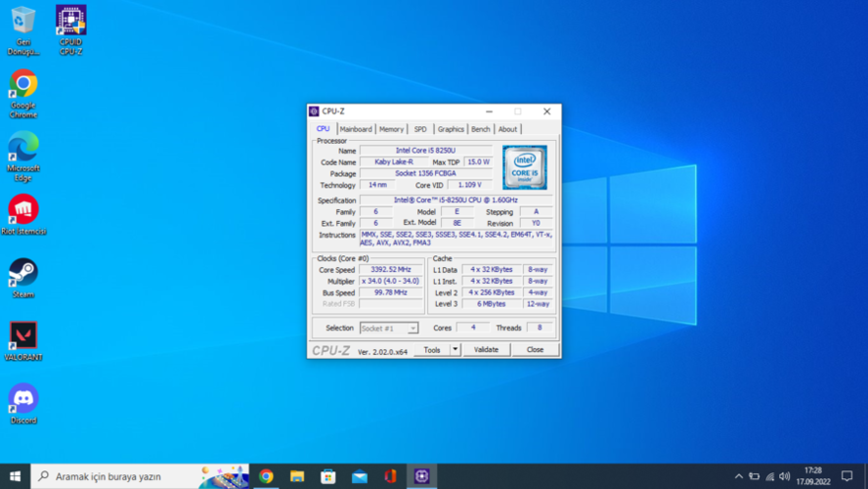The width and height of the screenshot is (868, 489).
Task: Click the '12-way' Level 3 associativity
Action: (538, 304)
